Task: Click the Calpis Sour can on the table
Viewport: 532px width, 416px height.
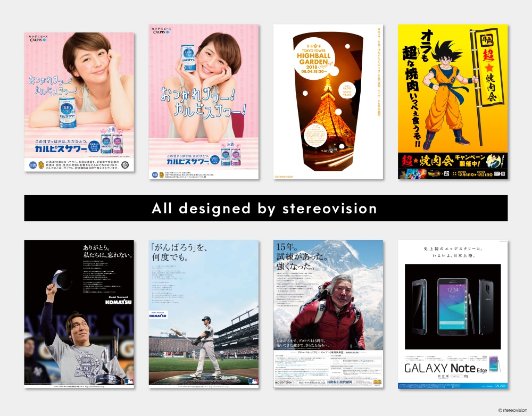Action: (x=68, y=113)
